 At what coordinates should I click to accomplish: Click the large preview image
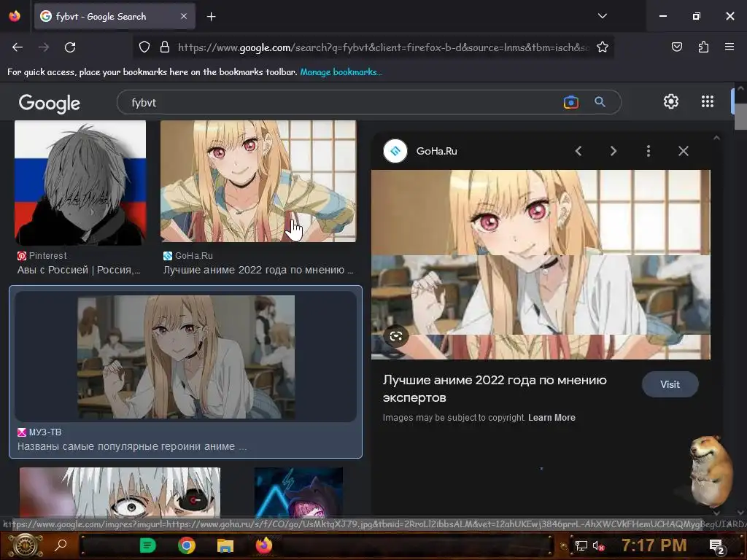coord(541,265)
